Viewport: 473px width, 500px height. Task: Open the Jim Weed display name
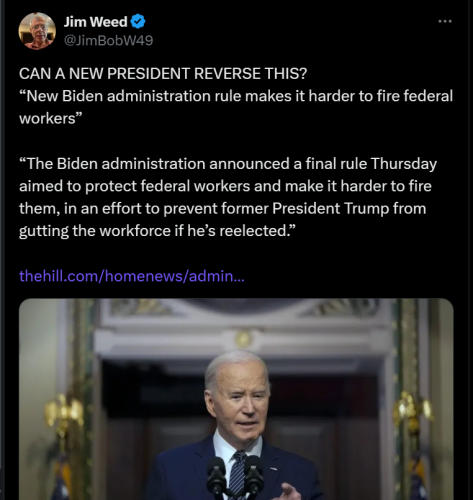(95, 22)
